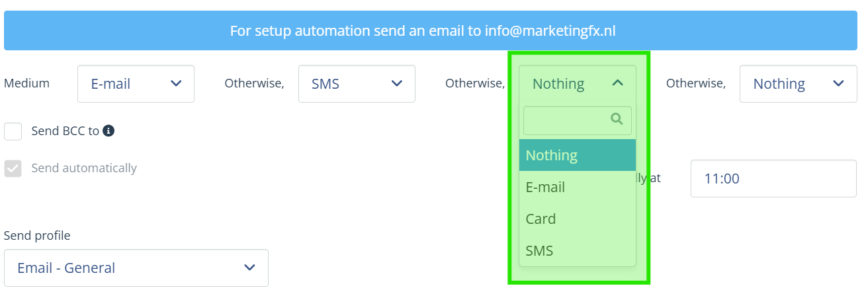868x308 pixels.
Task: Open the first Otherwise SMS dropdown
Action: click(x=357, y=83)
